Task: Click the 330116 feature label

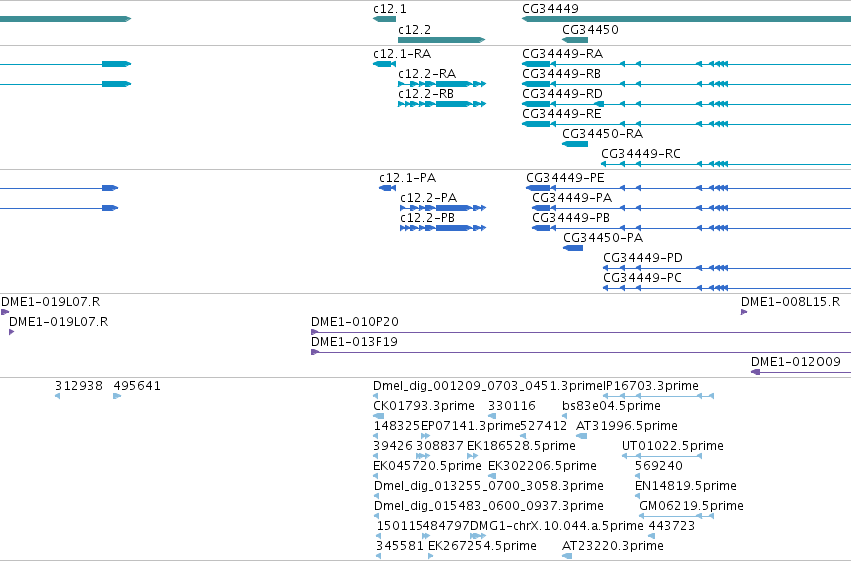Action: [x=512, y=407]
